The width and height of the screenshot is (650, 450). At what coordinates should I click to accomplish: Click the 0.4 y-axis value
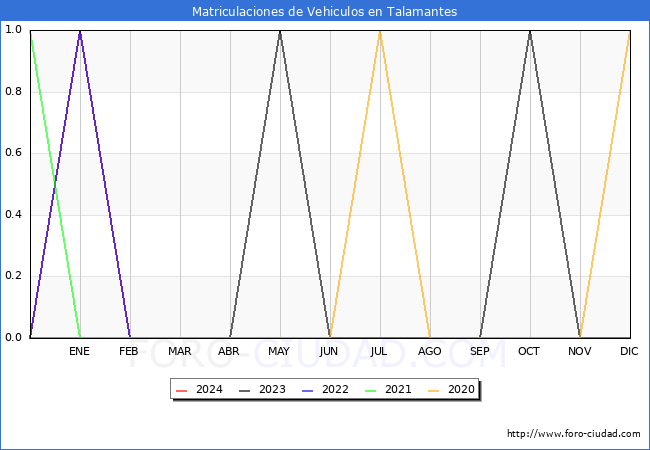(x=13, y=214)
